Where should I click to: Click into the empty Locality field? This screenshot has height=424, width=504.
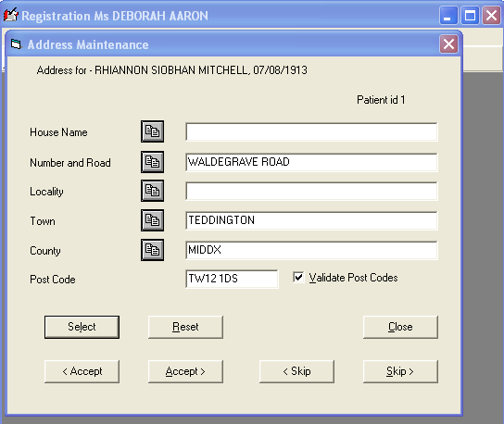[311, 191]
